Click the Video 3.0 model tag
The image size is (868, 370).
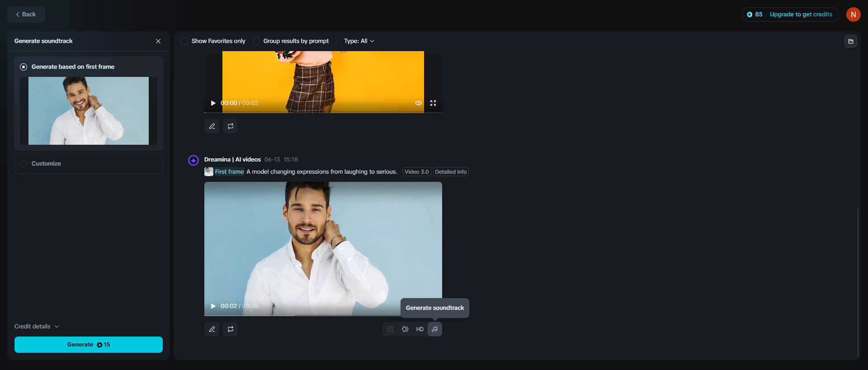coord(417,172)
